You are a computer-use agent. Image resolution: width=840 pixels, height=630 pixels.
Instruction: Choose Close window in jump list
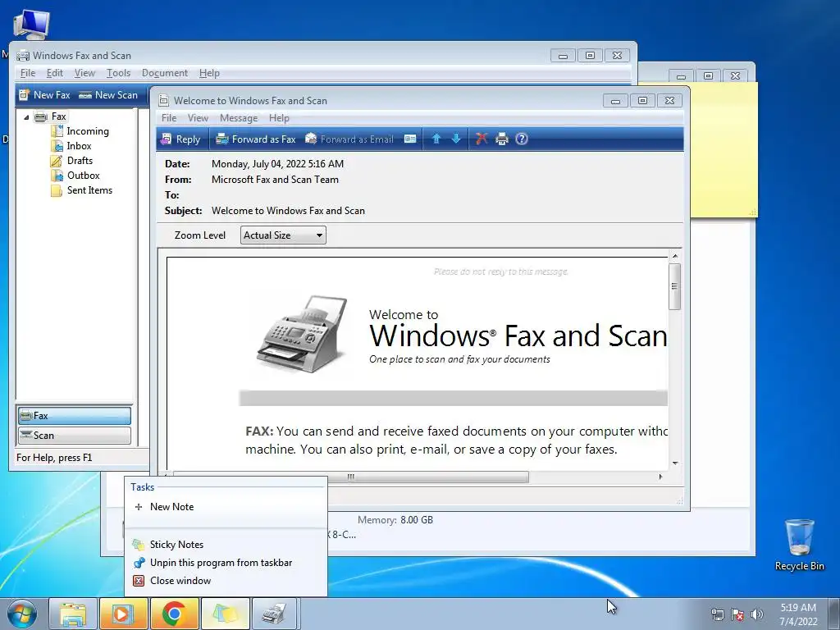click(226, 581)
